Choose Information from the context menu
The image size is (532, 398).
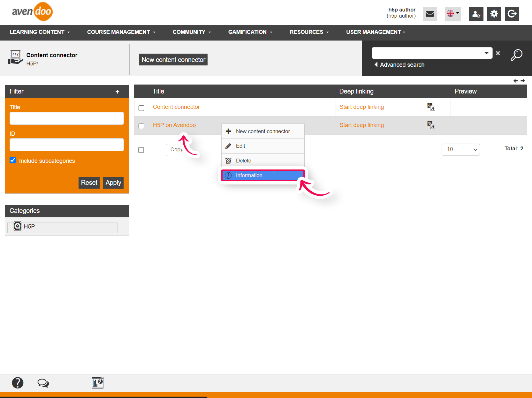[263, 175]
